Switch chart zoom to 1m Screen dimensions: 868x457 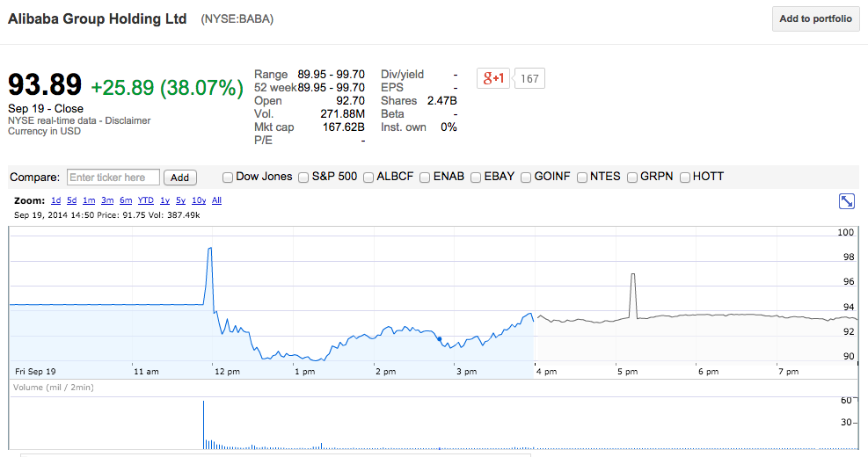click(89, 200)
